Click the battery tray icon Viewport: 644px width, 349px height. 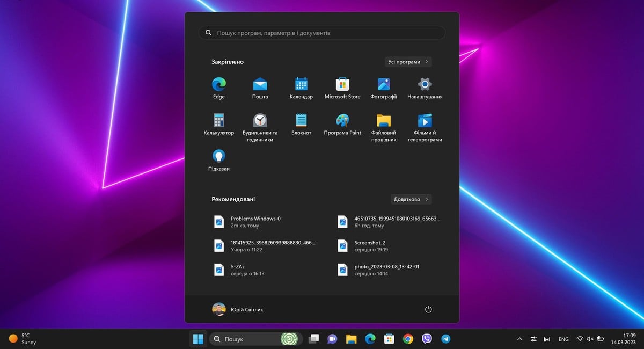click(601, 339)
